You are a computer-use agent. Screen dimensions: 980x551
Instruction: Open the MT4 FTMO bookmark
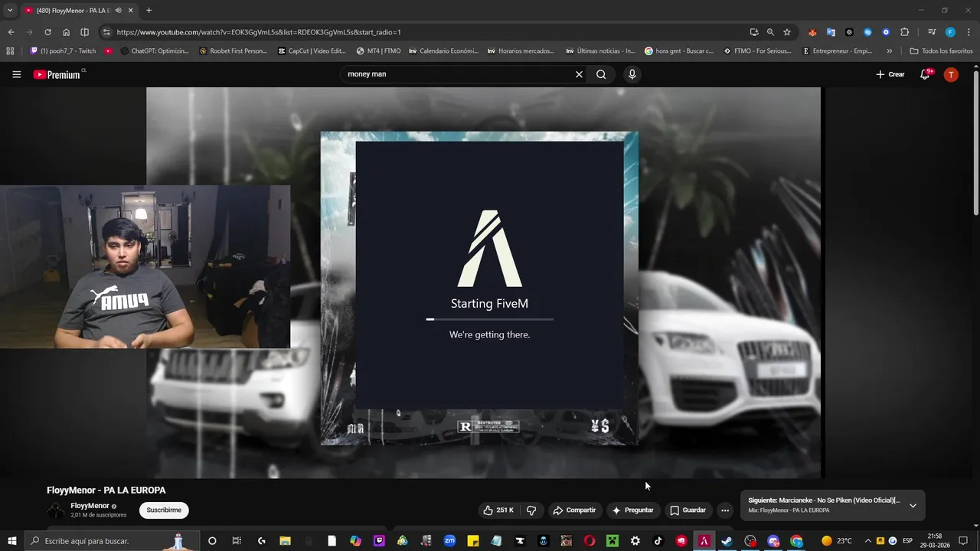click(x=378, y=51)
